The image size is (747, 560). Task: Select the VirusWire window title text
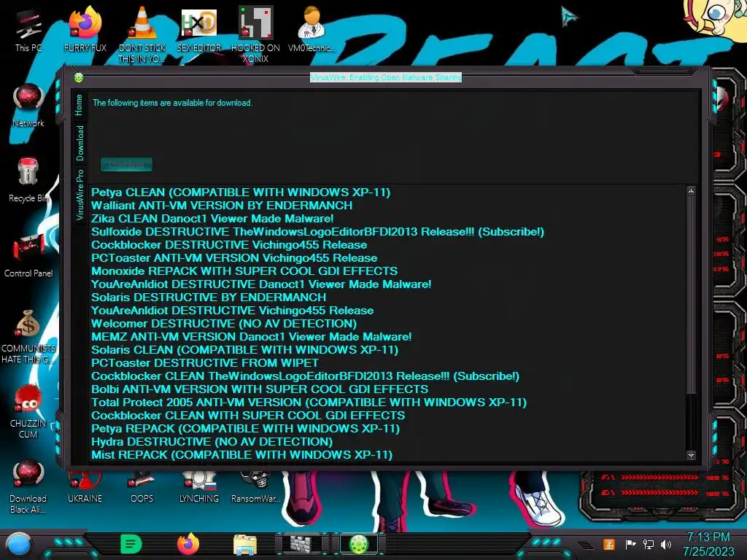[386, 77]
